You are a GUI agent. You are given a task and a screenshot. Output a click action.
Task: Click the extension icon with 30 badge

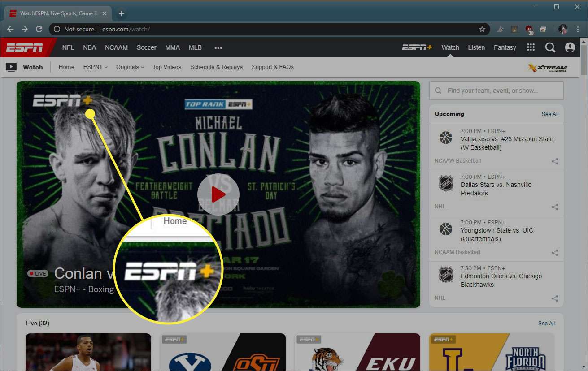point(529,30)
